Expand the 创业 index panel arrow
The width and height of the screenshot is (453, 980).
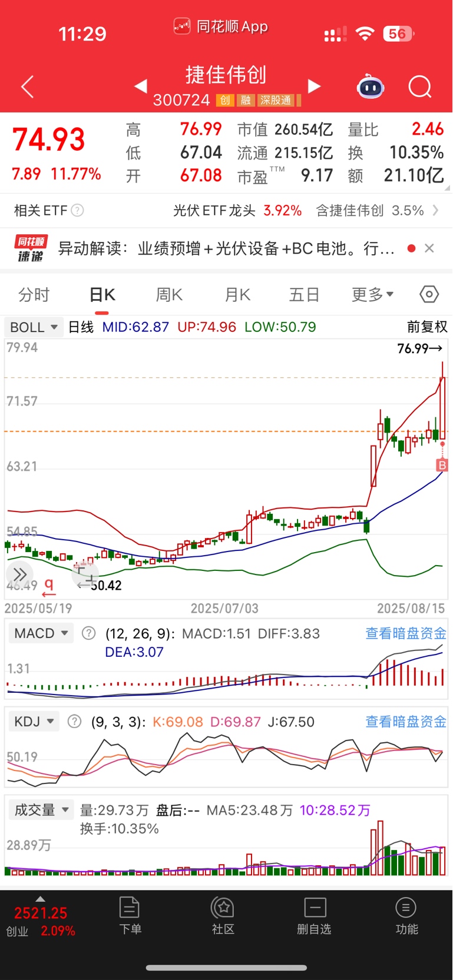(40, 899)
